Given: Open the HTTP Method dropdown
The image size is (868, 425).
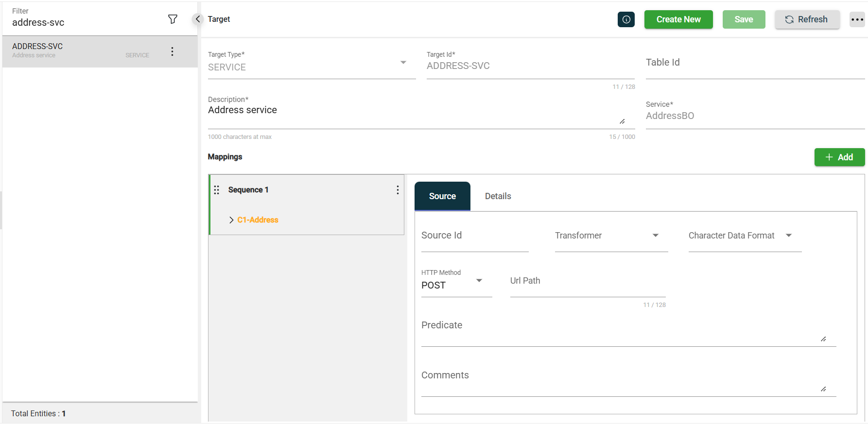Looking at the screenshot, I should point(479,281).
